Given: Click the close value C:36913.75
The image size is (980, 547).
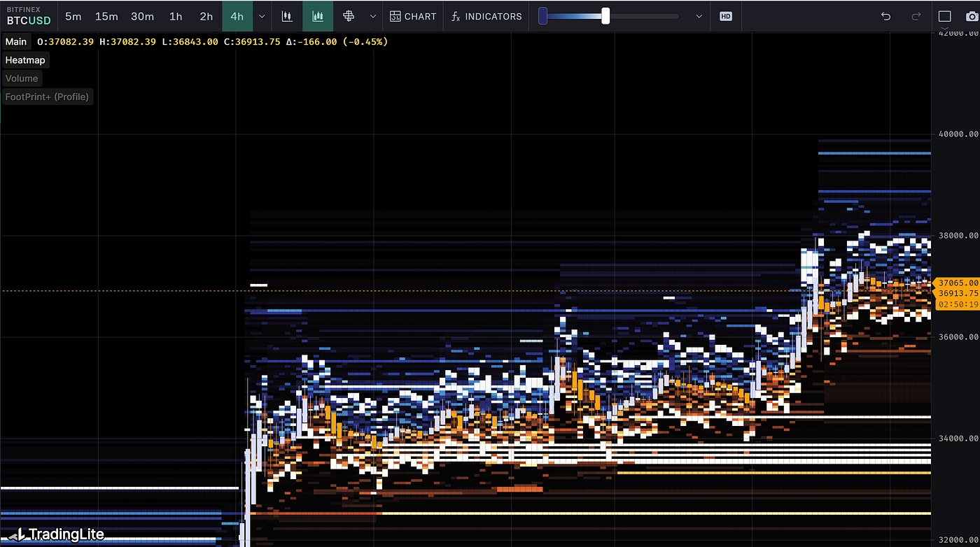Looking at the screenshot, I should (252, 42).
